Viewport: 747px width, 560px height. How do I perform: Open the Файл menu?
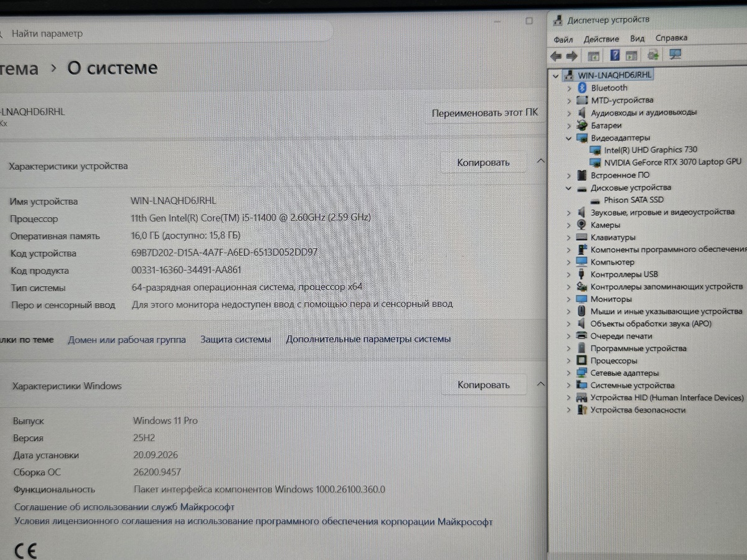pos(563,39)
